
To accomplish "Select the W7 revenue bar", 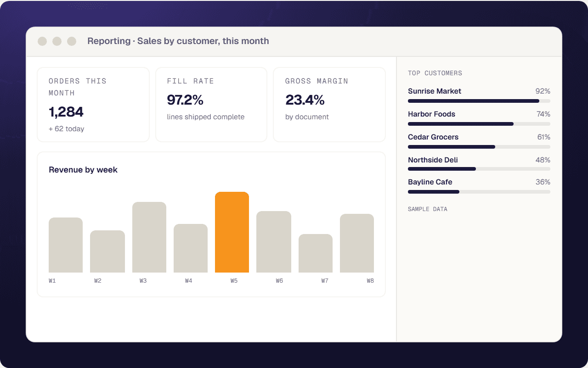I will [x=316, y=253].
